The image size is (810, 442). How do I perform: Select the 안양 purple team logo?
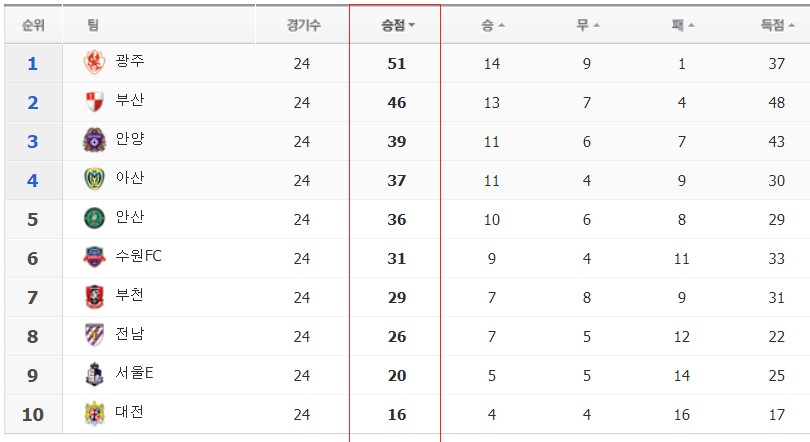[95, 140]
